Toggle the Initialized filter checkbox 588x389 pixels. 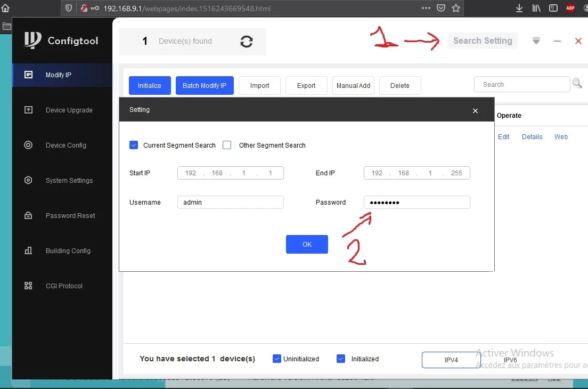(341, 359)
